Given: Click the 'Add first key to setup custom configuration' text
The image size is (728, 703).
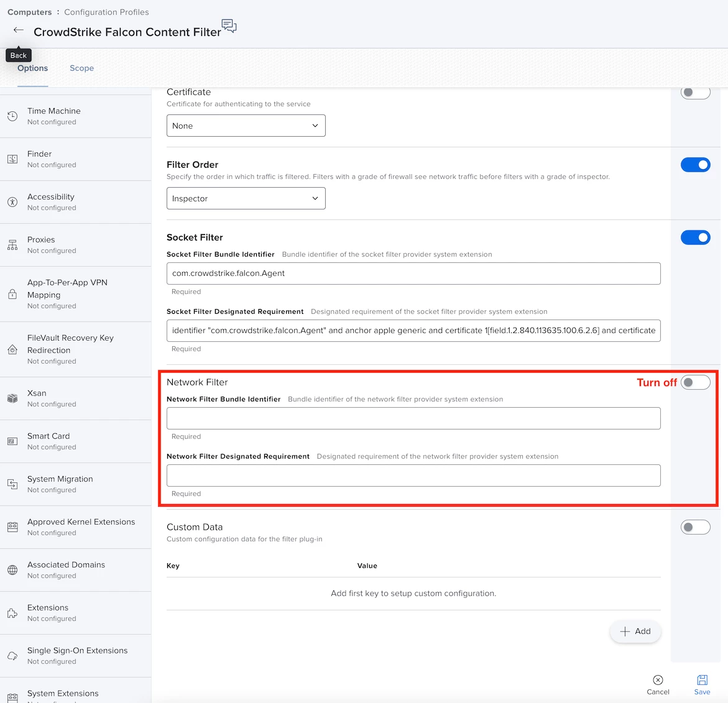Looking at the screenshot, I should [413, 594].
